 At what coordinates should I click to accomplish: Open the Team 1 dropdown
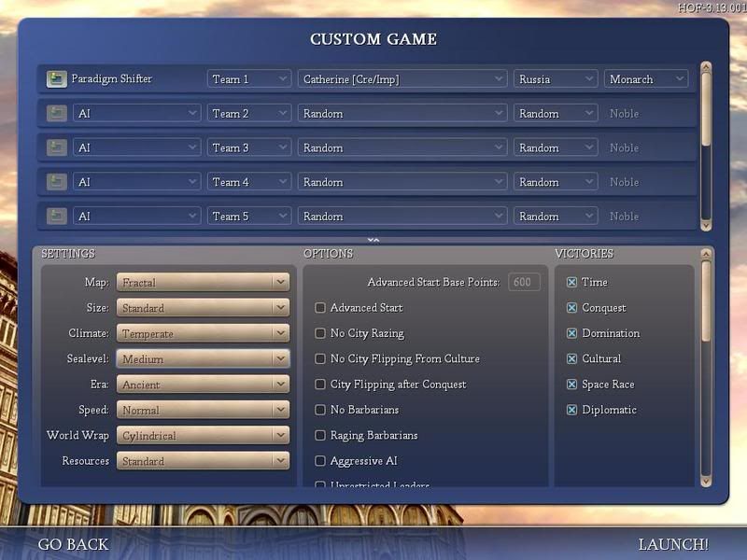[x=249, y=79]
